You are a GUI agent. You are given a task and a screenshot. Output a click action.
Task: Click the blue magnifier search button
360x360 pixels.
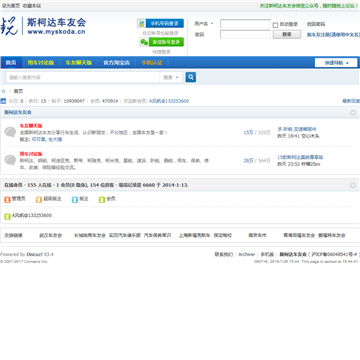point(191,77)
